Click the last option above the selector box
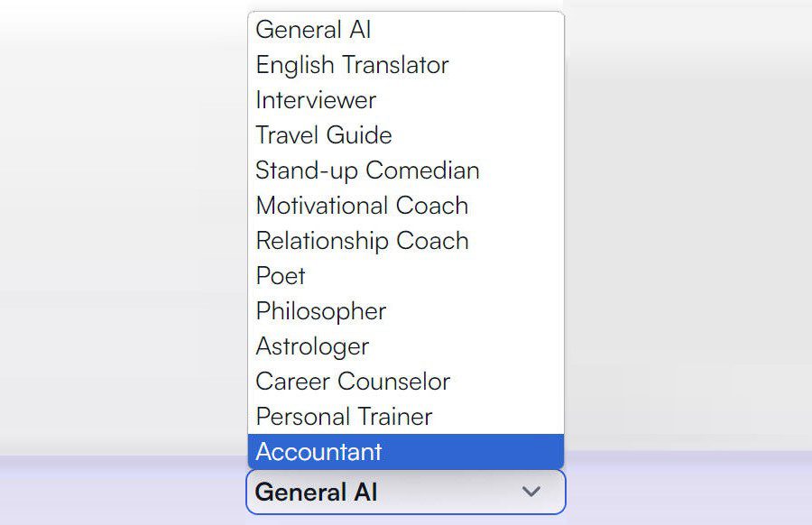 (319, 451)
